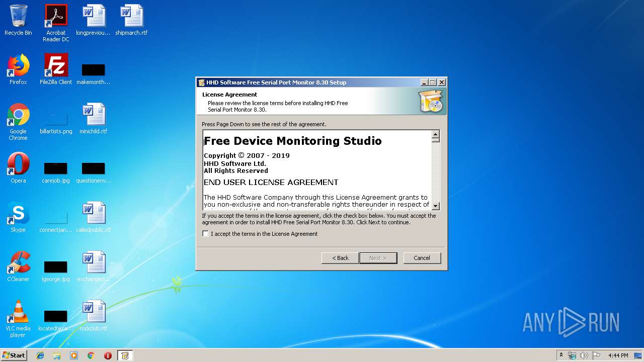Launch Firefox from the desktop
Screen dimensions: 644x362
click(x=18, y=69)
